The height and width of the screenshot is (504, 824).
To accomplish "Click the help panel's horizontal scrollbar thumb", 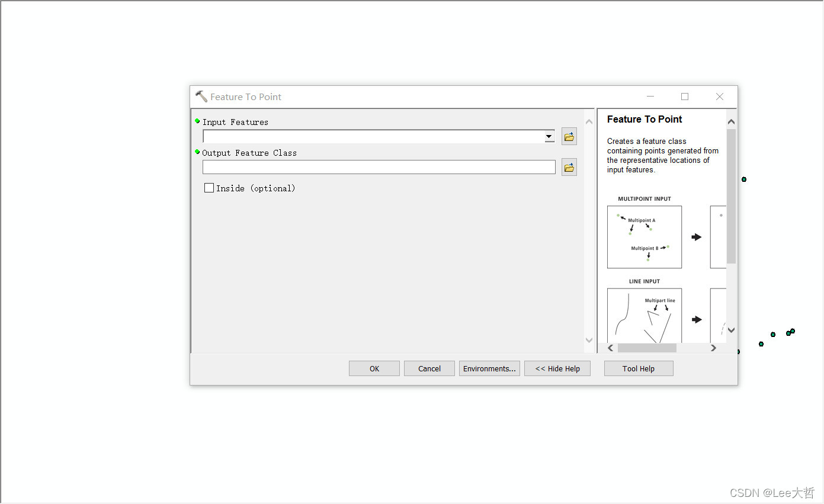I will click(x=647, y=348).
